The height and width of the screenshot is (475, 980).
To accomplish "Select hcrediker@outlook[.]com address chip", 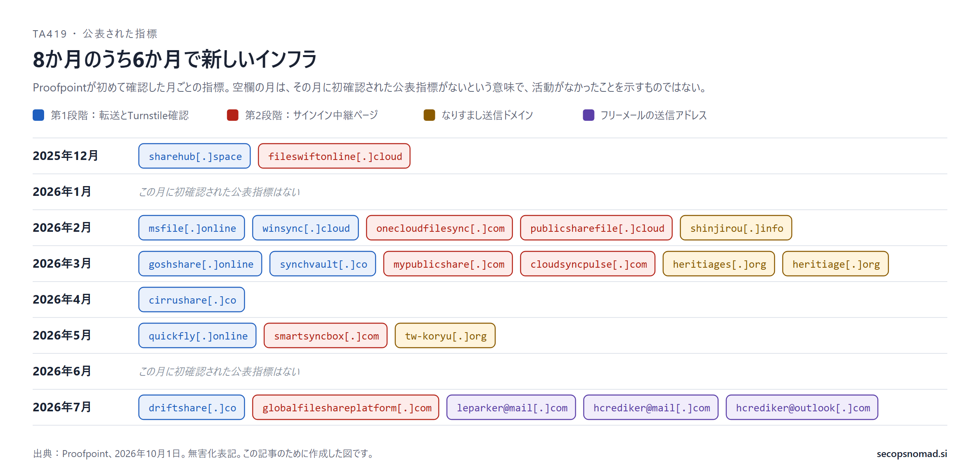I will [802, 407].
